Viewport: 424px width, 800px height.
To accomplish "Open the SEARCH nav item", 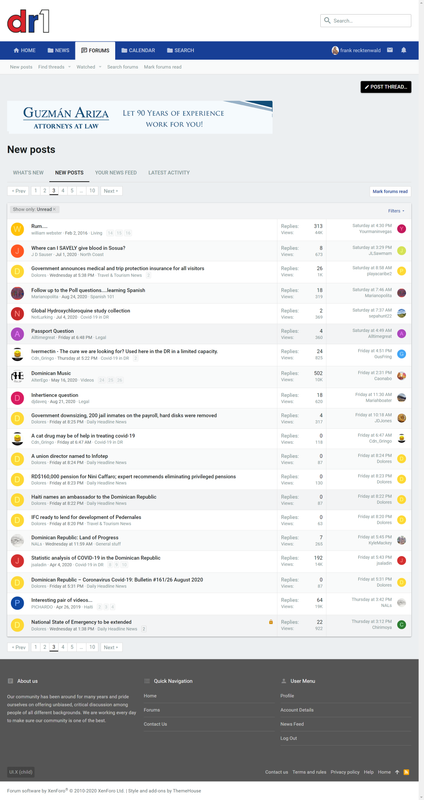I will click(181, 51).
